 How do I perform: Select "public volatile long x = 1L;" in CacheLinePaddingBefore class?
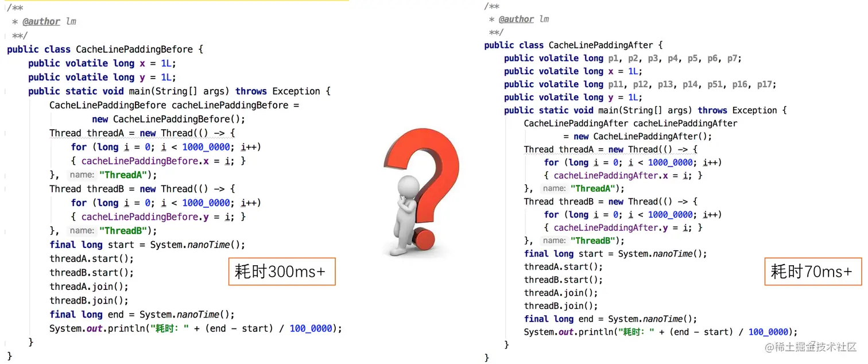click(x=102, y=63)
